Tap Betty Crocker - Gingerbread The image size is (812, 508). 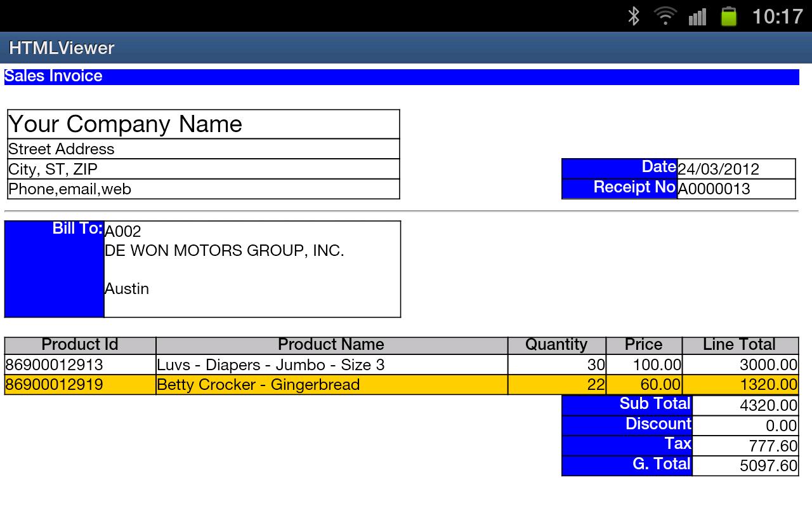tap(258, 385)
